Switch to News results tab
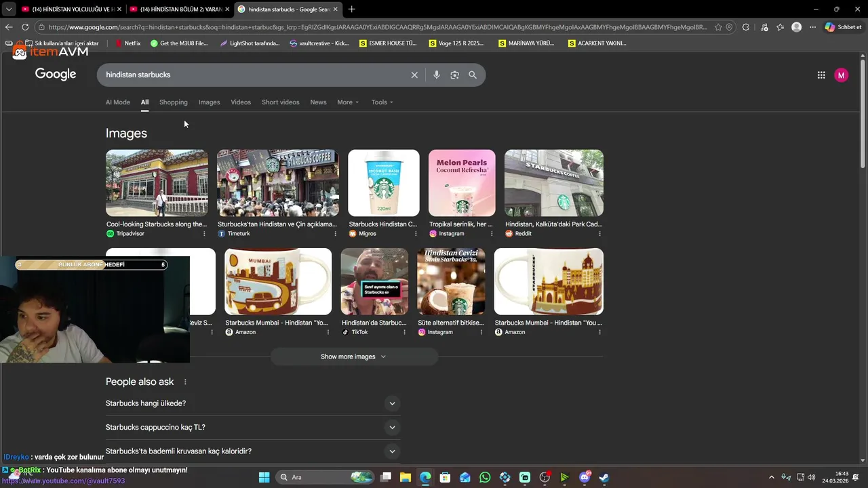The height and width of the screenshot is (488, 868). click(x=318, y=102)
